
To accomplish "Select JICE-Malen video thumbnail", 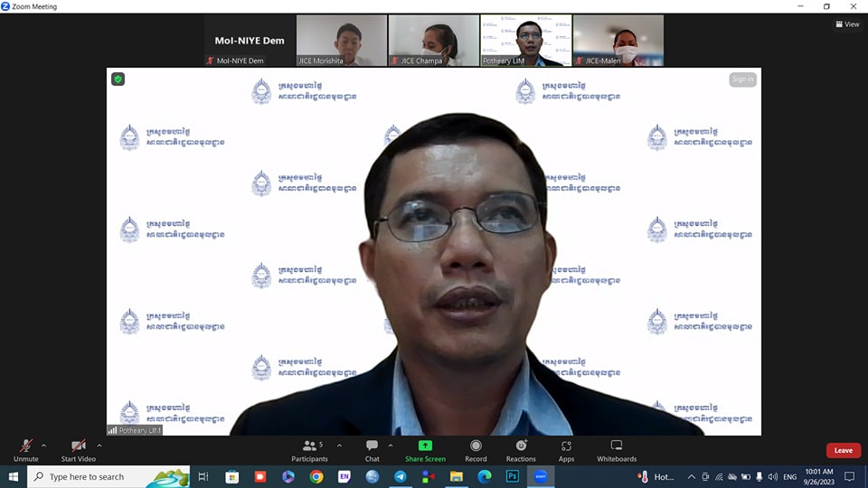I will point(618,41).
